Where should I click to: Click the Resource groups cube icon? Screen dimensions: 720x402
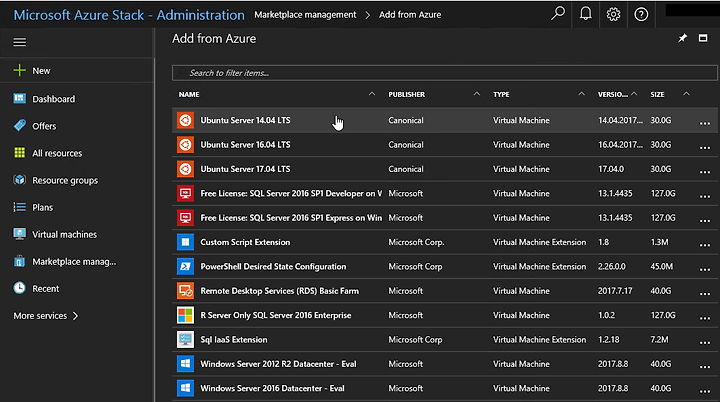pos(19,180)
